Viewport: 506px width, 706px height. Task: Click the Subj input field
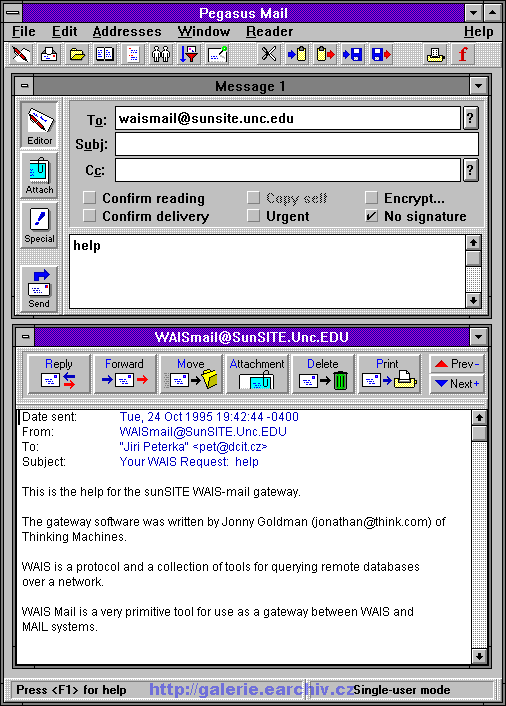pos(297,144)
